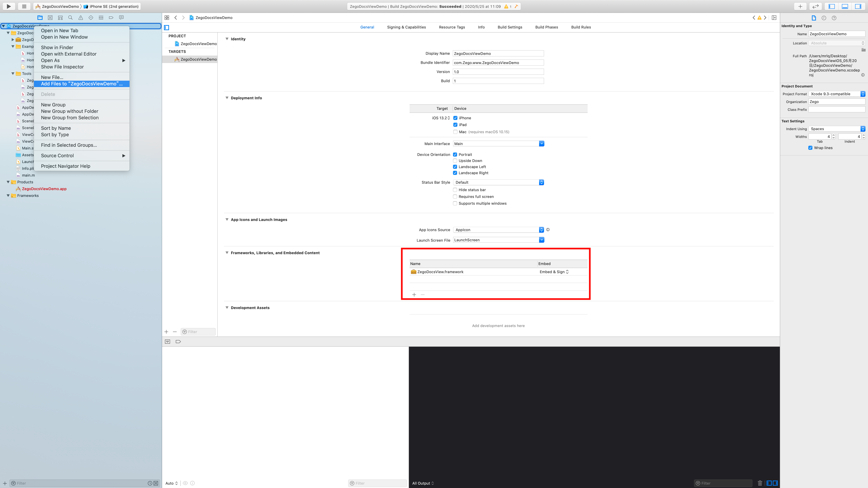The image size is (868, 488).
Task: Click the Bundle Identifier field
Action: (x=498, y=63)
